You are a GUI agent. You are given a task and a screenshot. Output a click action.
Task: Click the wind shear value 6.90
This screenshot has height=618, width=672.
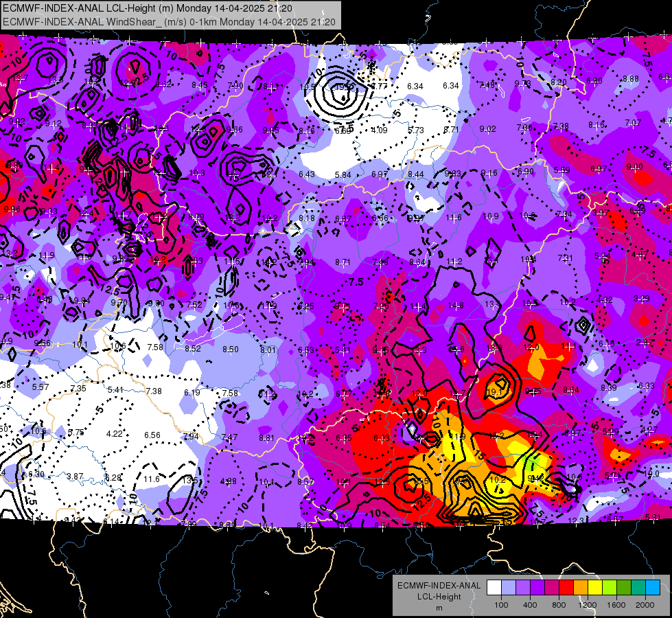click(526, 172)
